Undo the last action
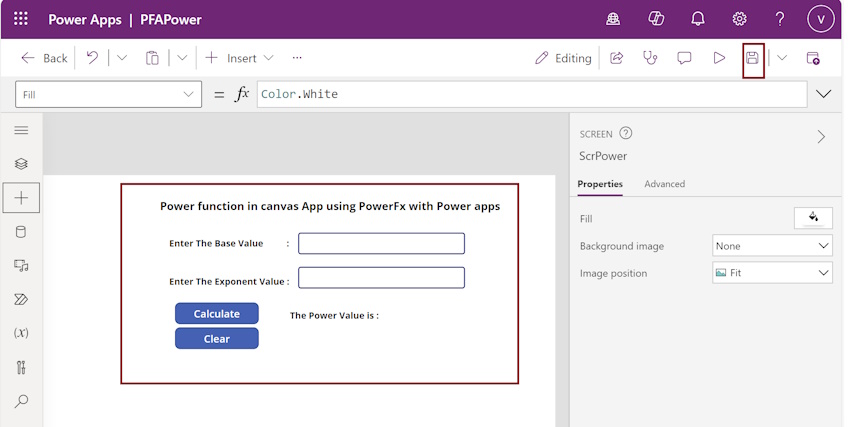850x427 pixels. (x=92, y=57)
